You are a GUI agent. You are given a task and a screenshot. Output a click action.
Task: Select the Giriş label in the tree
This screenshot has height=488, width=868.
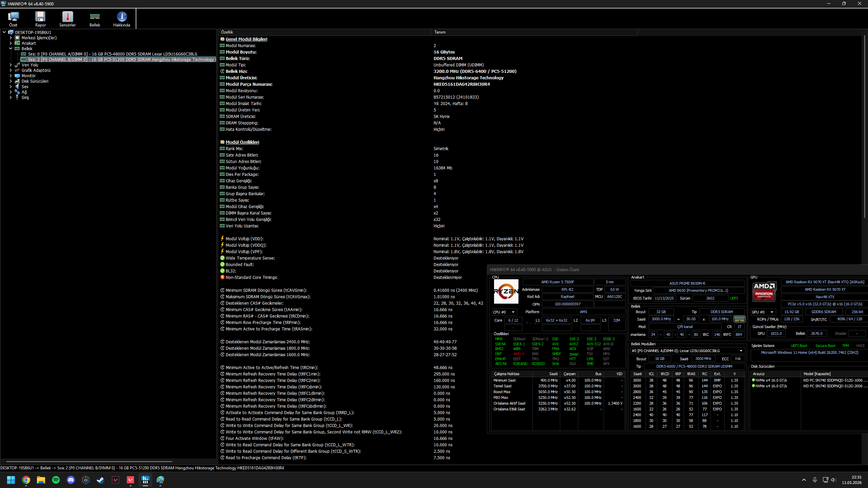point(25,97)
